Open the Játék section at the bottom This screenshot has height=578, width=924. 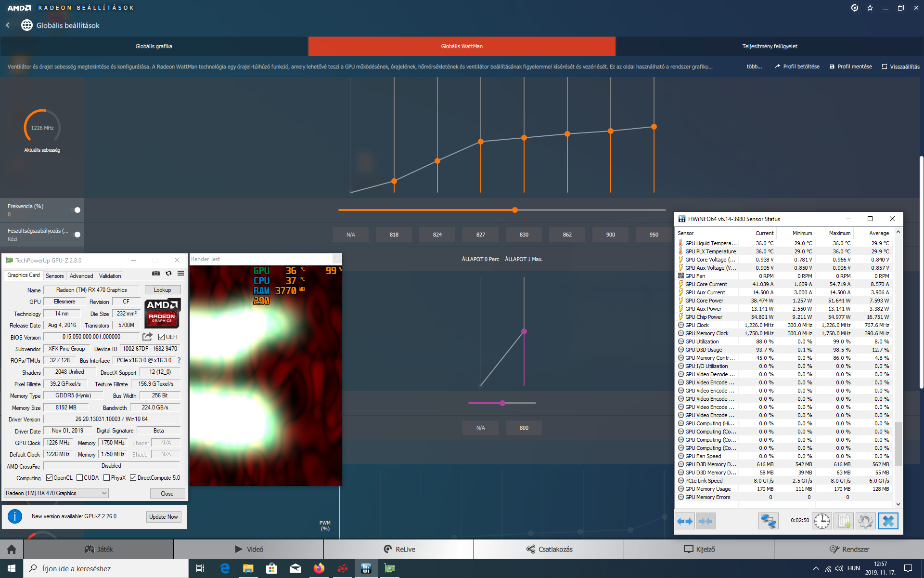coord(99,549)
